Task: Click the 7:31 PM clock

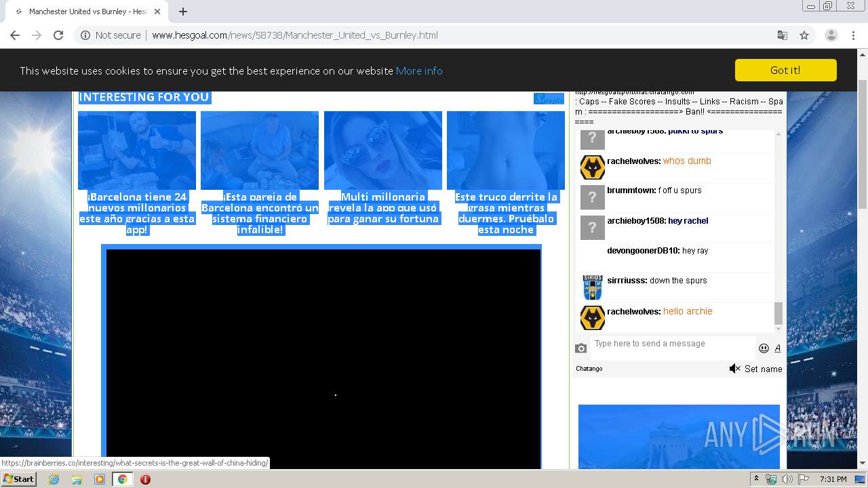Action: coord(833,479)
